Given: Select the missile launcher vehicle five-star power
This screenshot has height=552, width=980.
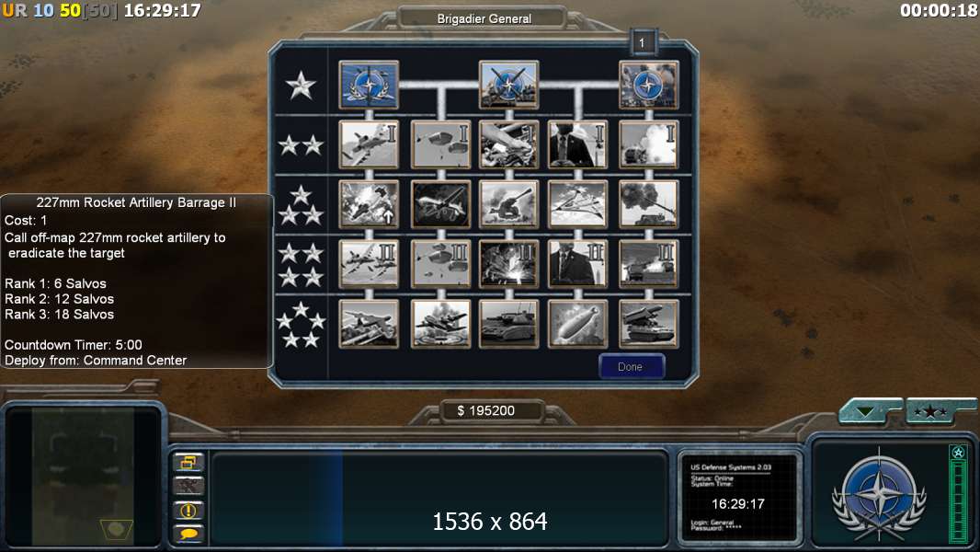Looking at the screenshot, I should (649, 324).
